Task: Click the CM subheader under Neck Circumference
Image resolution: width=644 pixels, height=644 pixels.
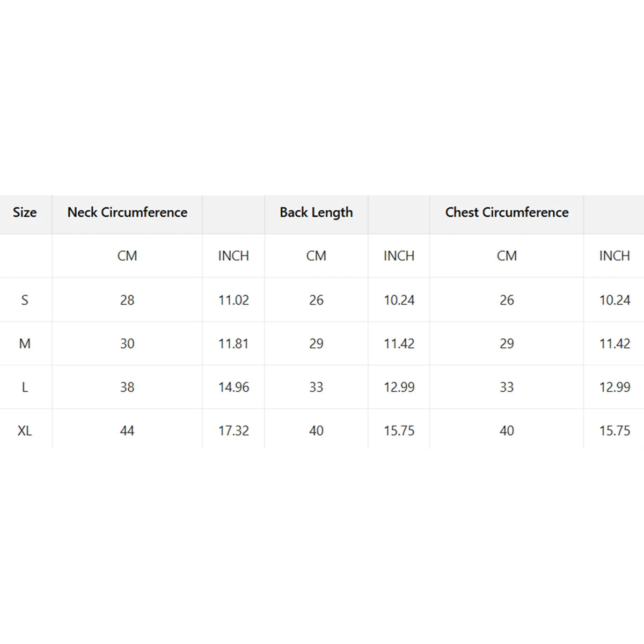Action: (x=127, y=256)
